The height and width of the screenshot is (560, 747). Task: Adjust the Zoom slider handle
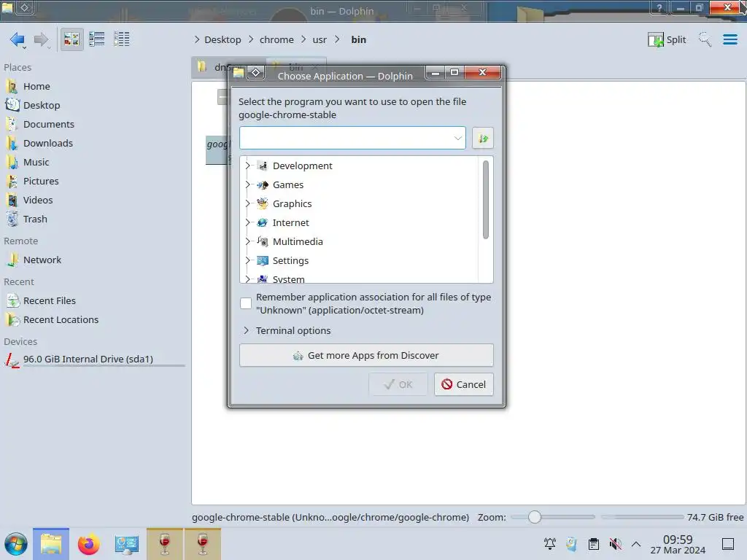535,517
